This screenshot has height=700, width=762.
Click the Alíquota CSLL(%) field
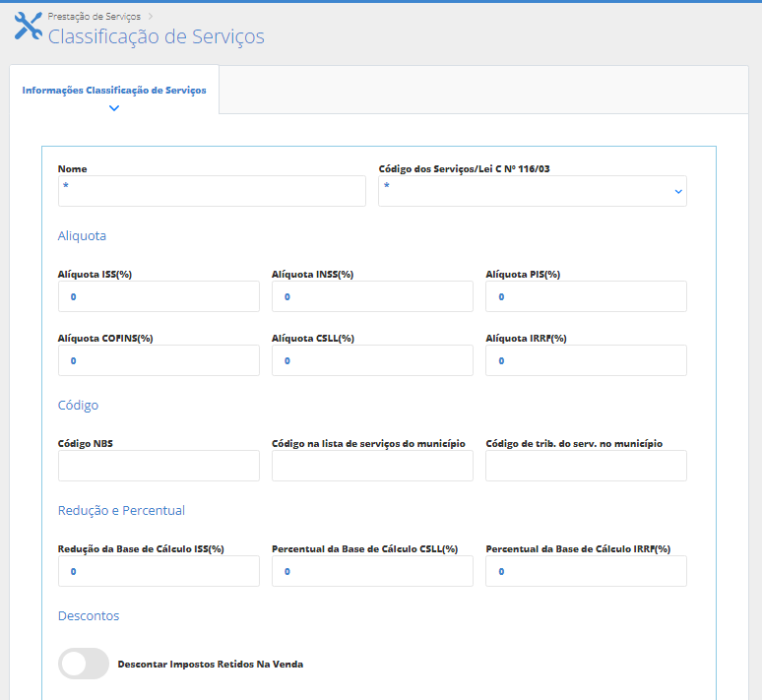(x=373, y=360)
